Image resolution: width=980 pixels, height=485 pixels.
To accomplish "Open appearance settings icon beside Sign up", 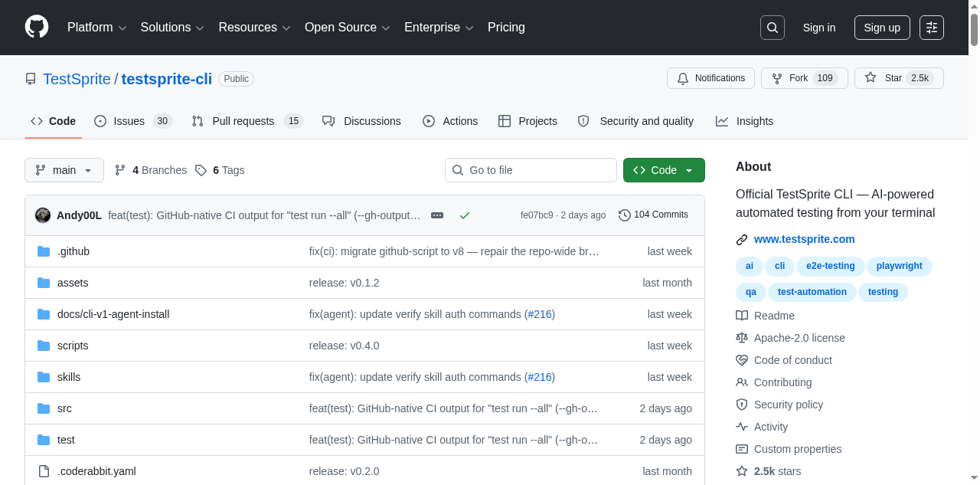I will (932, 28).
